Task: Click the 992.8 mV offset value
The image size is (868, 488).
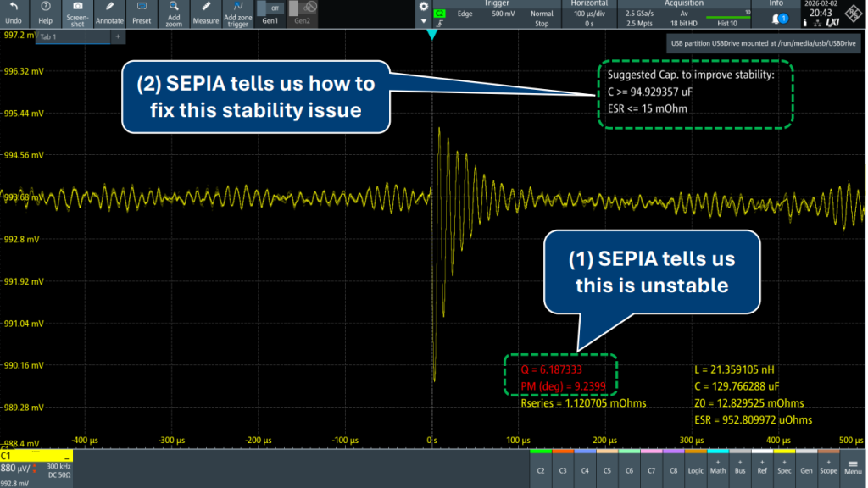Action: (14, 484)
